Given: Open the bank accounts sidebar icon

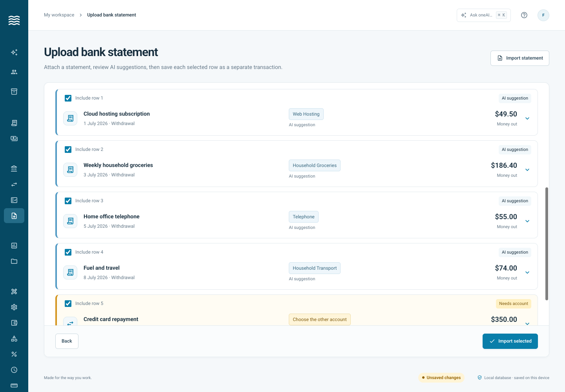Looking at the screenshot, I should 14,169.
